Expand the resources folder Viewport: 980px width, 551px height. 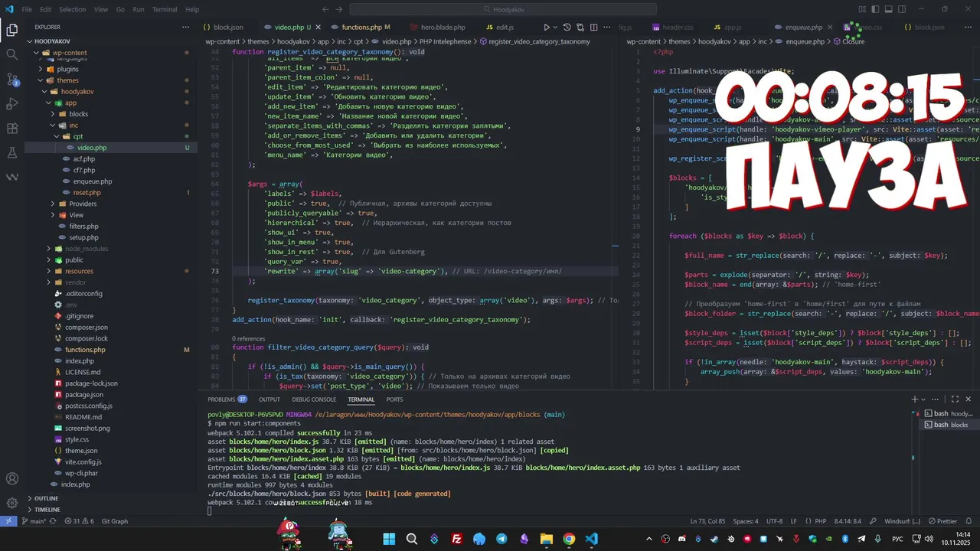[111, 271]
